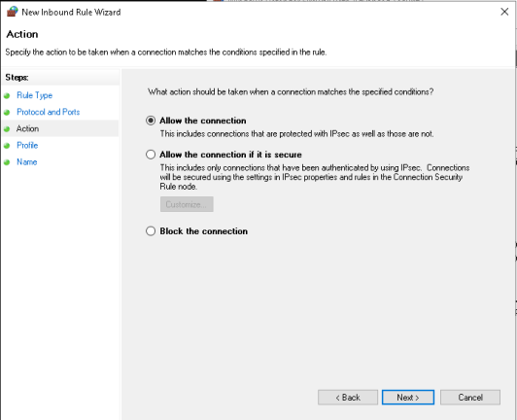
Task: Click the 'authenticated by using IPsec' description paragraph
Action: coord(315,177)
